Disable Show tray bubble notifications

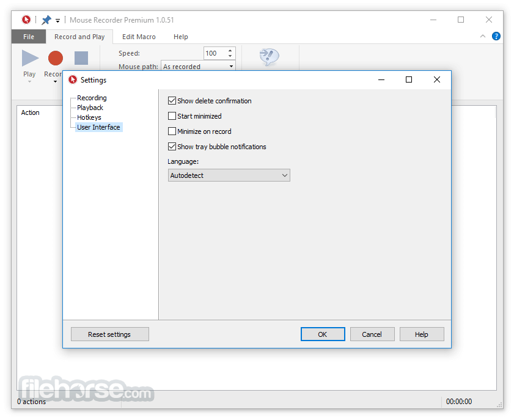[172, 147]
